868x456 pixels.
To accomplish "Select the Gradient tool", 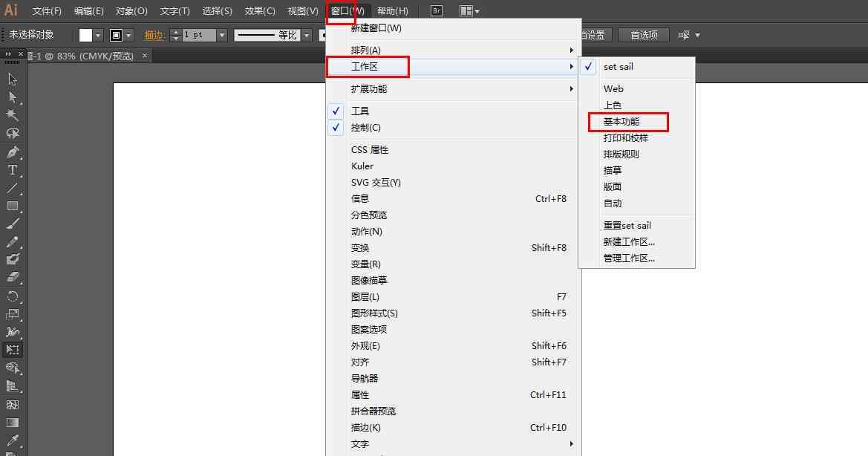I will [13, 423].
